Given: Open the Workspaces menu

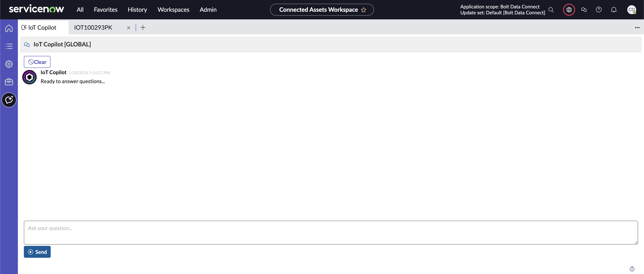Looking at the screenshot, I should [x=173, y=10].
